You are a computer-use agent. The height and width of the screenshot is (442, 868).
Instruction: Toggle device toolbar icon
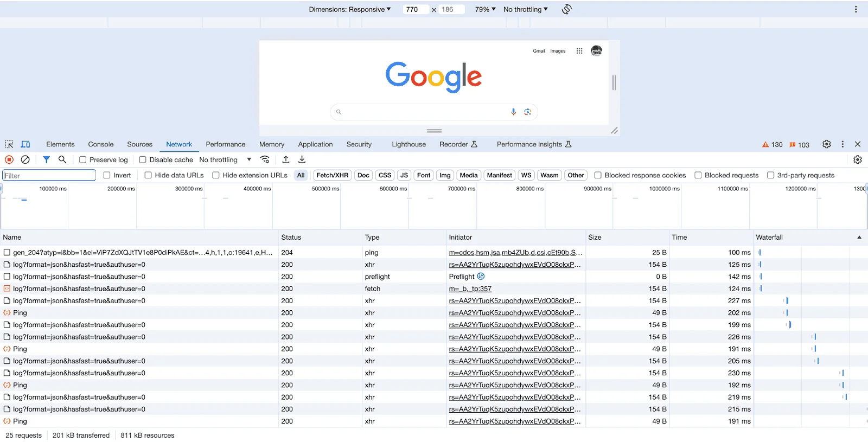tap(25, 144)
